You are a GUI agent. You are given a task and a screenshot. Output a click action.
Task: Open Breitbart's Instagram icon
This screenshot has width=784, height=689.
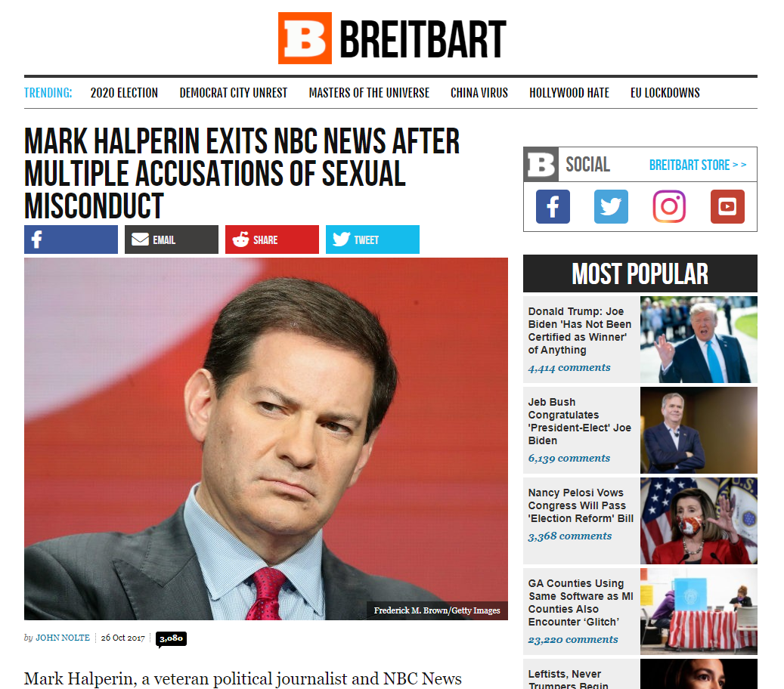coord(669,206)
